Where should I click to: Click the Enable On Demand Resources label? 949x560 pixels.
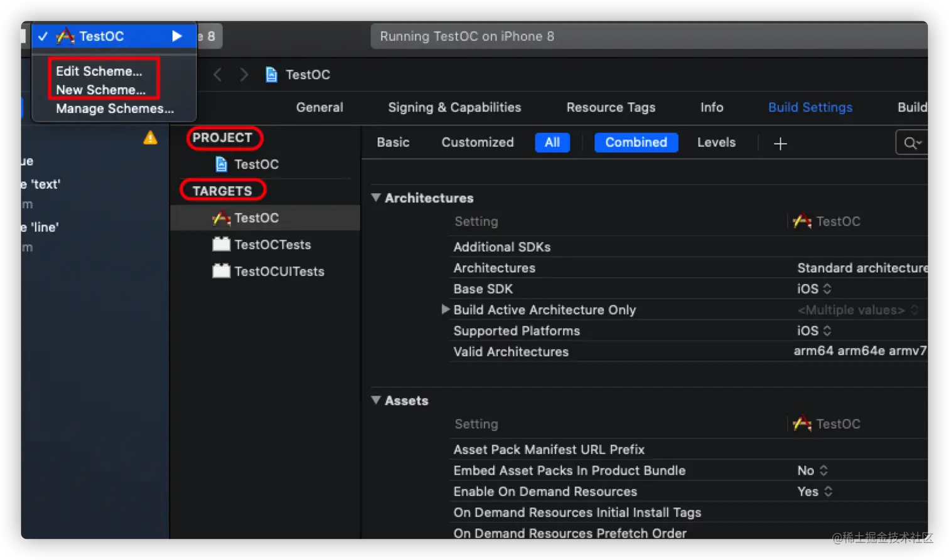[x=545, y=492]
